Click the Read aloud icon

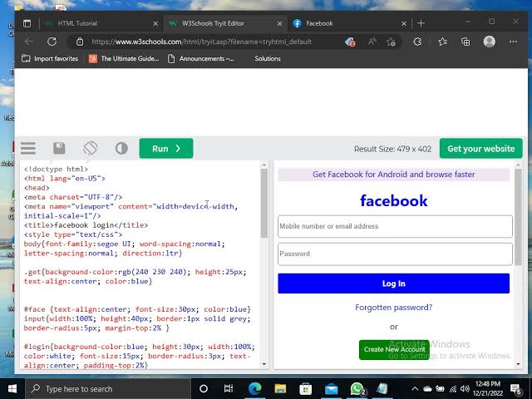(372, 42)
